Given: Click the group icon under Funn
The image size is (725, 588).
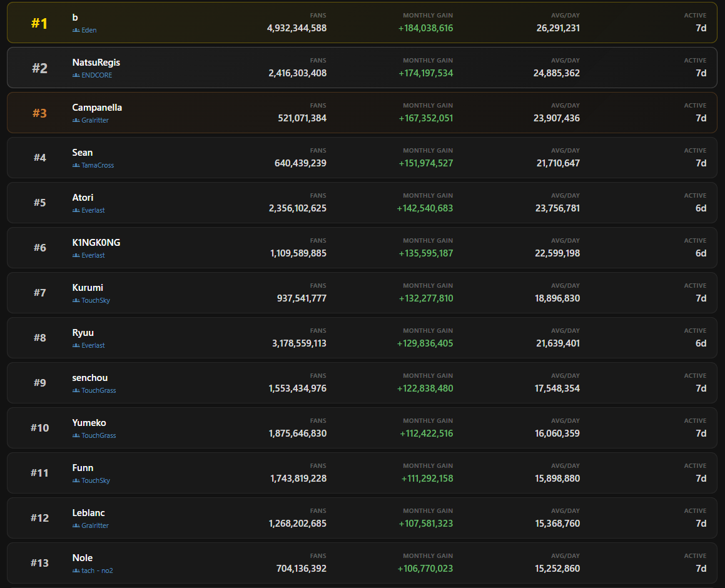Looking at the screenshot, I should click(x=76, y=481).
